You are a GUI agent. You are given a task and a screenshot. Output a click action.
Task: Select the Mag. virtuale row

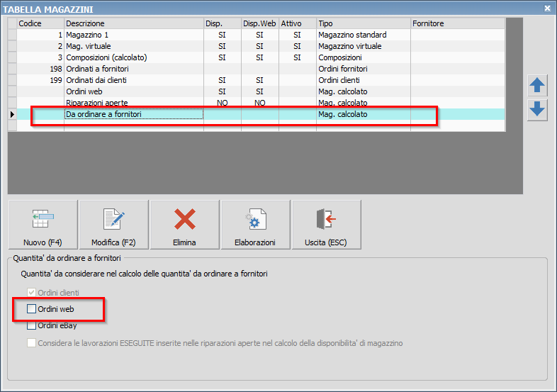256,46
